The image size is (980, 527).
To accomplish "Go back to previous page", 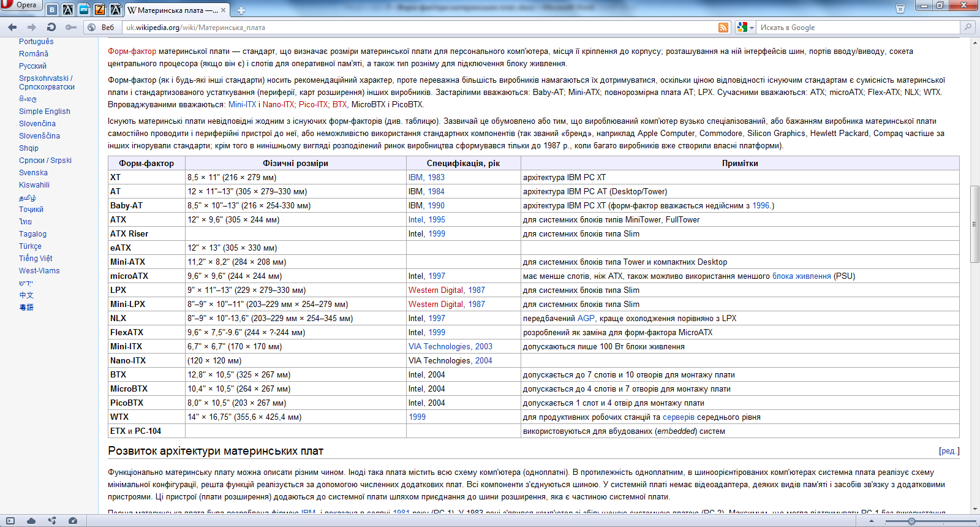I will [x=12, y=27].
